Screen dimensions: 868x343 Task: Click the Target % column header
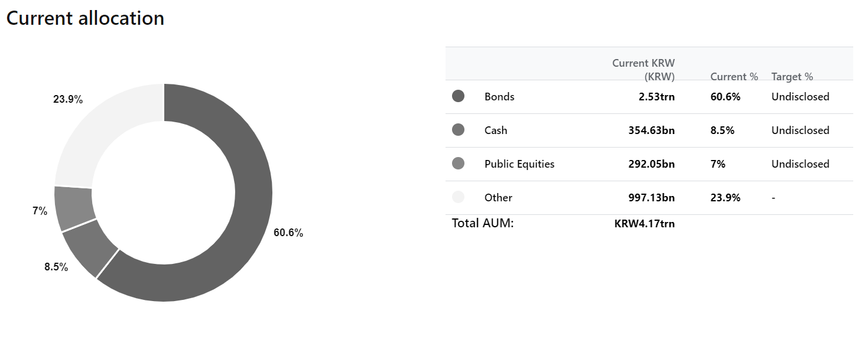tap(792, 77)
